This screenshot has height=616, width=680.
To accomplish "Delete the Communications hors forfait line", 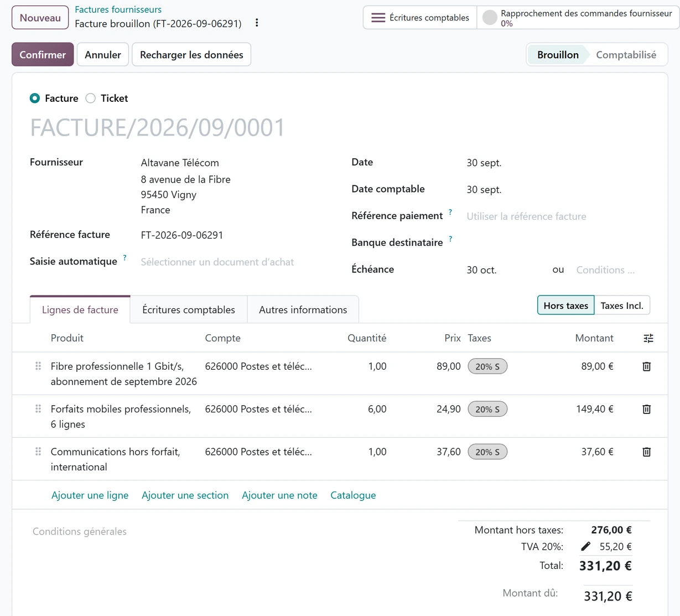I will tap(646, 452).
